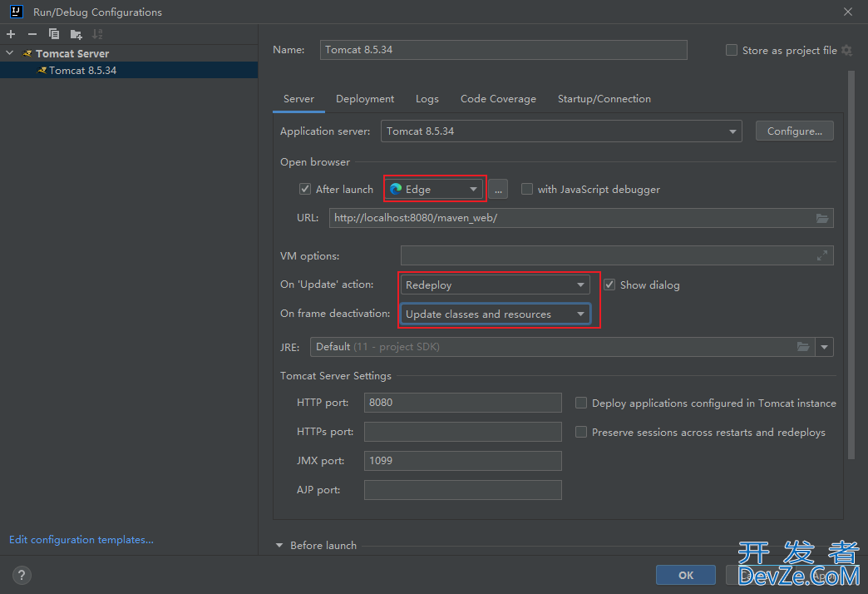Screen dimensions: 868x594
Task: Click the browser ellipsis (...) button
Action: [x=498, y=190]
